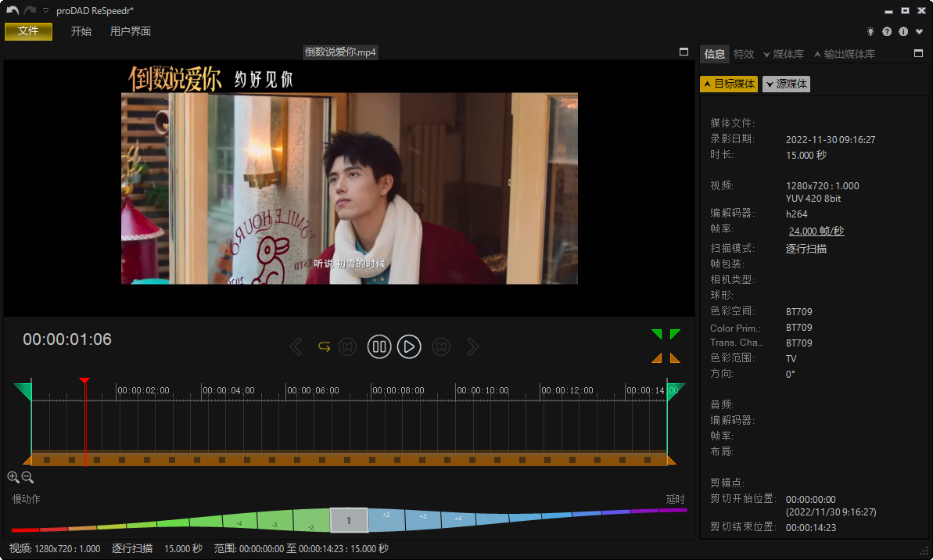Toggle the yellow loop playback icon

[324, 346]
